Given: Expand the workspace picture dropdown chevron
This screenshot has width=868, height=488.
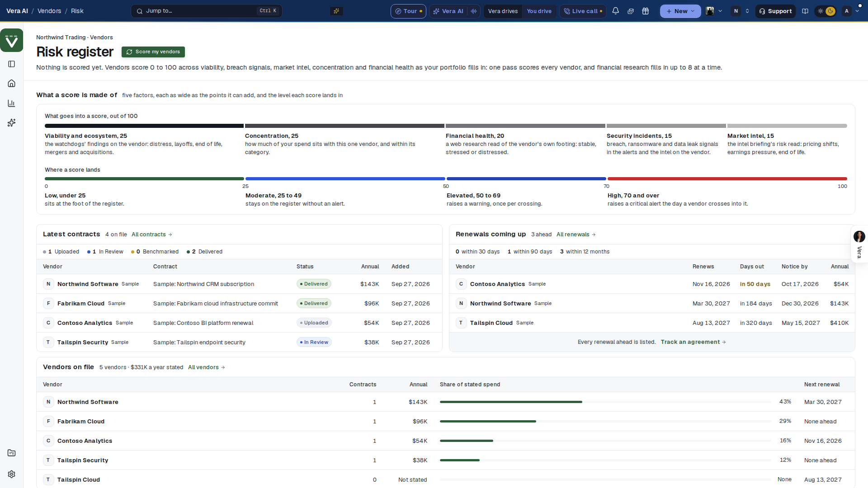Looking at the screenshot, I should [720, 11].
